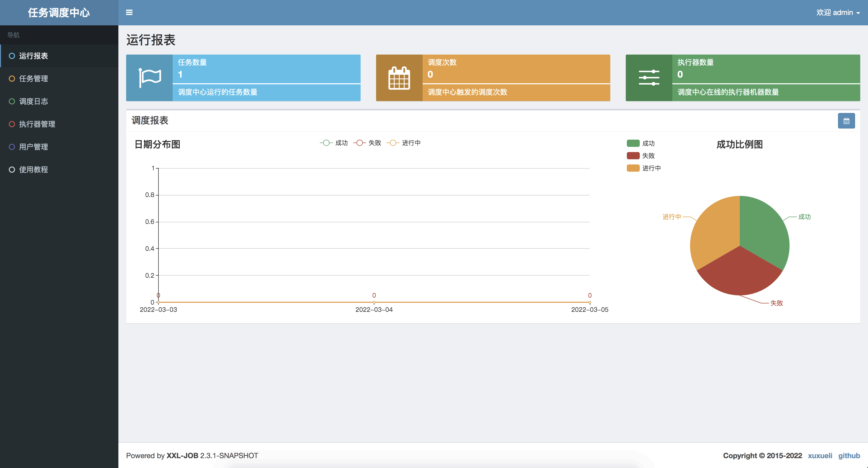Screen dimensions: 868x468
Task: Open the xuxueli footer link
Action: coord(820,456)
